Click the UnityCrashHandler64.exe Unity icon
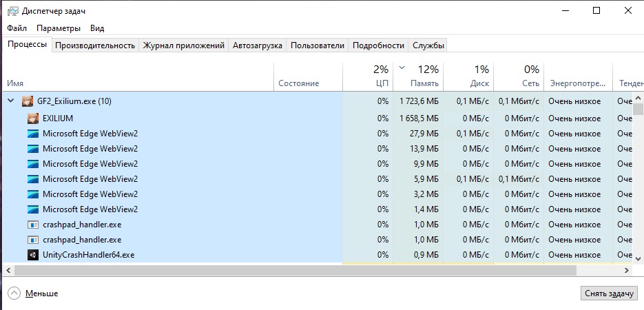 [x=33, y=255]
